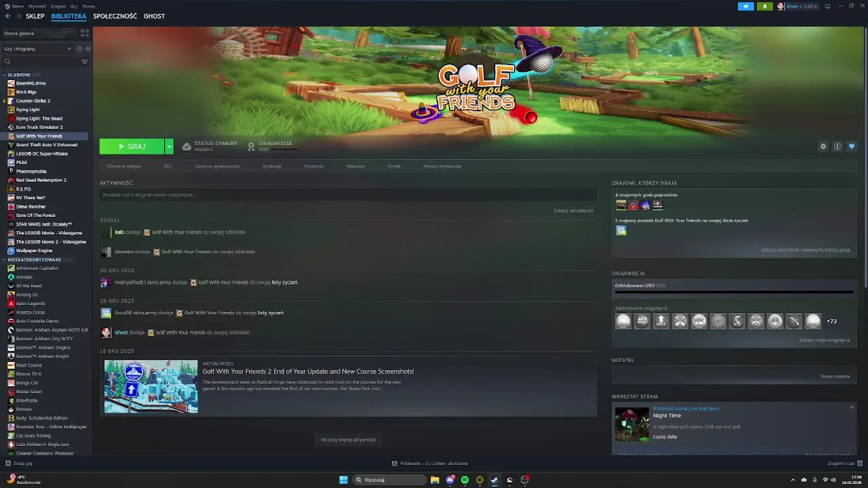
Task: Select Red Dead Redemption 2 in the library
Action: (41, 180)
